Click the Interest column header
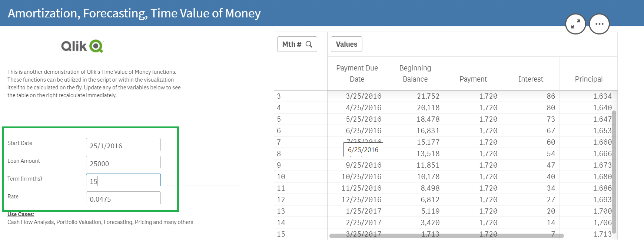Viewport: 644px width, 244px height. pyautogui.click(x=531, y=79)
